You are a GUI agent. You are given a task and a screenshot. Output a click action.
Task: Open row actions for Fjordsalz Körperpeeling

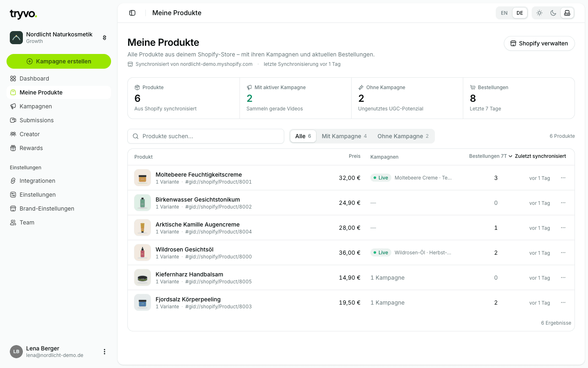[x=563, y=303]
